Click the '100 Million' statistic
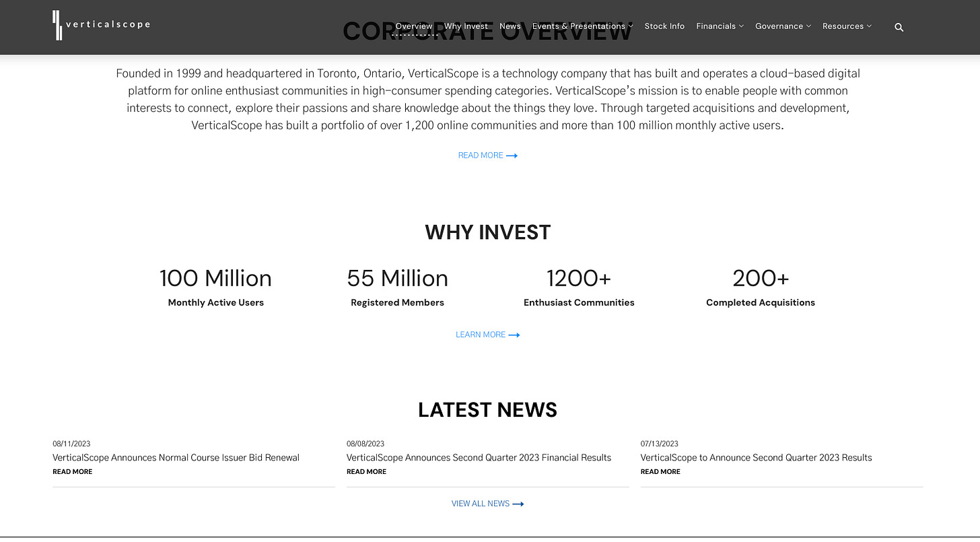 coord(215,278)
